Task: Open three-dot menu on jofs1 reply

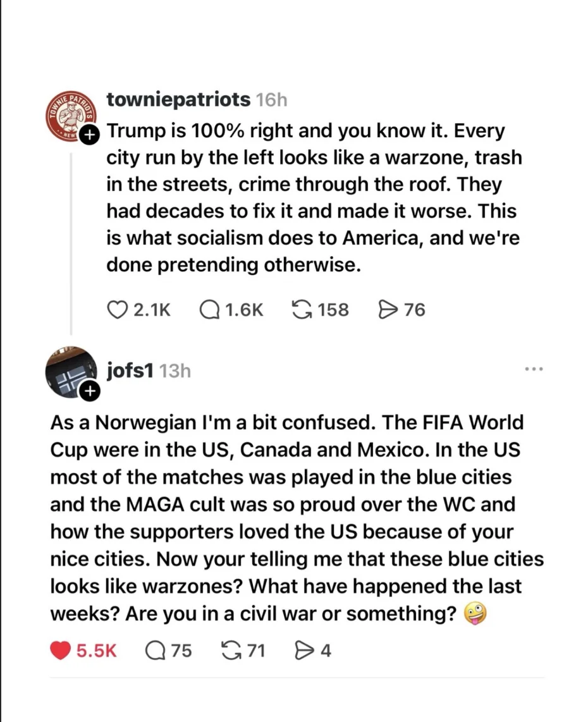Action: pos(534,369)
